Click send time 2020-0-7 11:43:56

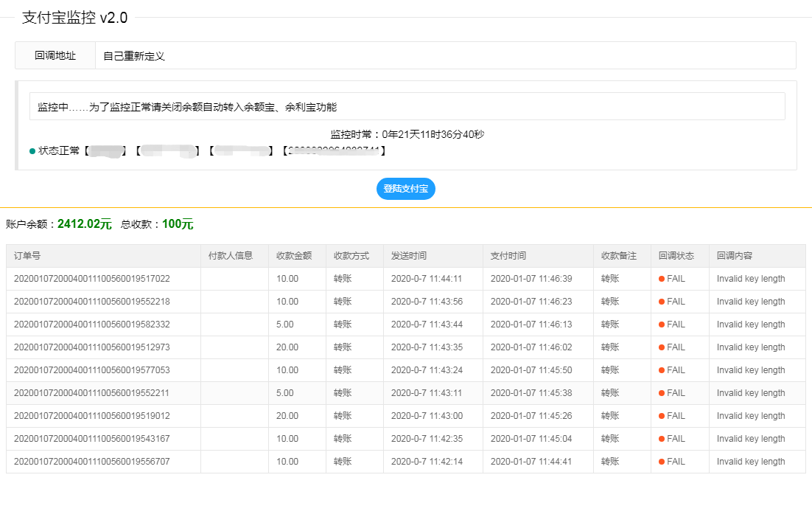(427, 302)
